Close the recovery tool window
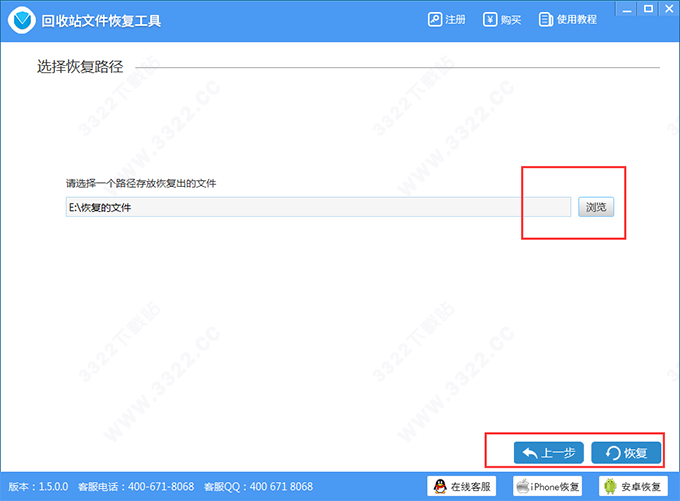 coord(669,9)
